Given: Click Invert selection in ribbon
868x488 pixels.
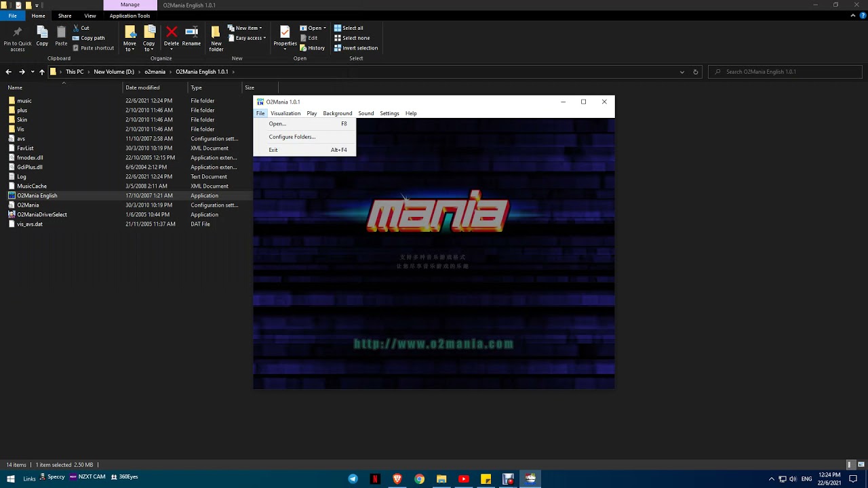Looking at the screenshot, I should [x=356, y=48].
